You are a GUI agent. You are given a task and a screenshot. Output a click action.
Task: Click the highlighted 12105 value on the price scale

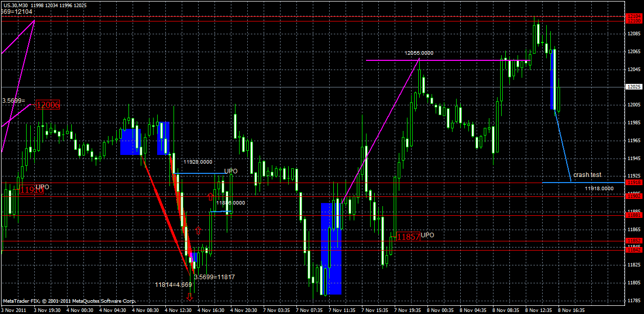click(x=635, y=16)
